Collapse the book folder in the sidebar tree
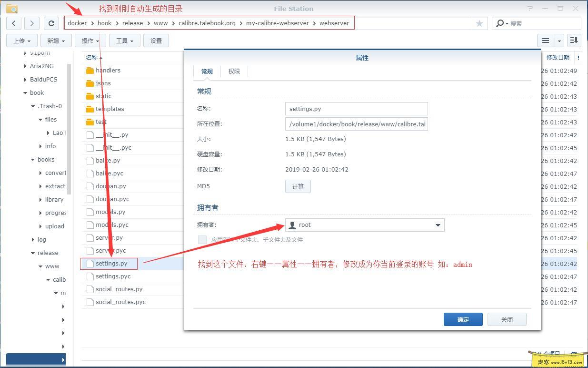The image size is (588, 368). pos(26,92)
